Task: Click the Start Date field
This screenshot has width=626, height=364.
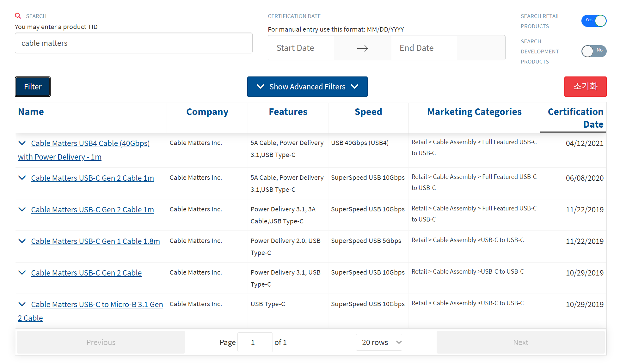Action: click(300, 48)
